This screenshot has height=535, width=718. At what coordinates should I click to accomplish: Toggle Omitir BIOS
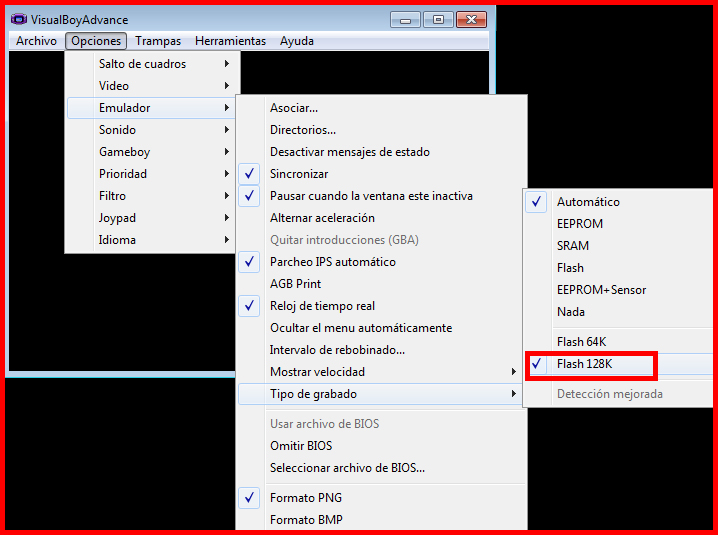381,446
